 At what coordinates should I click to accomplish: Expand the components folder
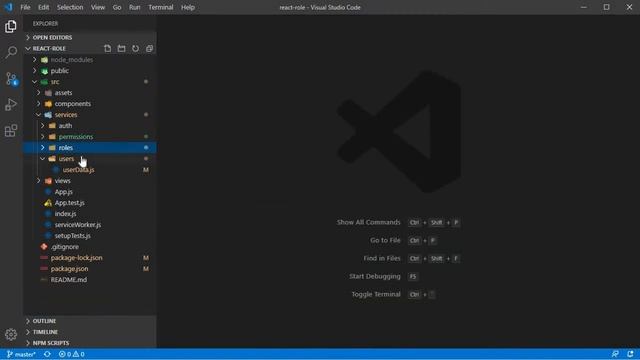tap(90, 104)
